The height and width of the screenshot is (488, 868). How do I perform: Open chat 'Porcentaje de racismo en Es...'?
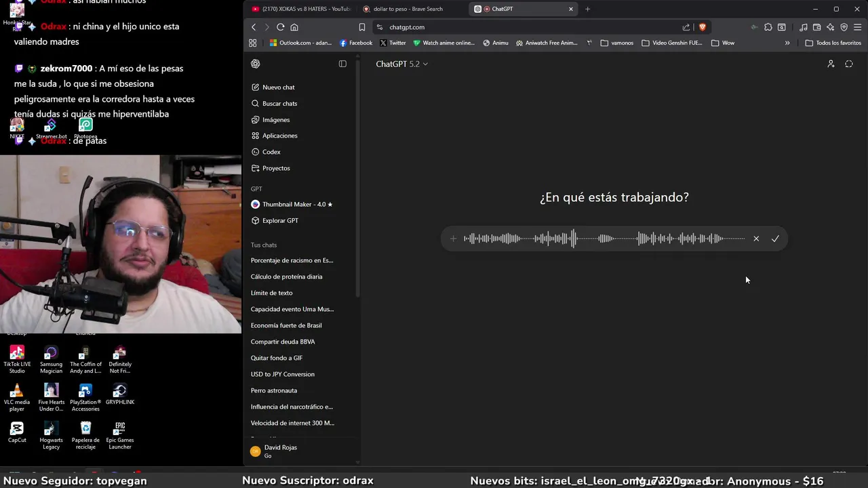tap(292, 260)
